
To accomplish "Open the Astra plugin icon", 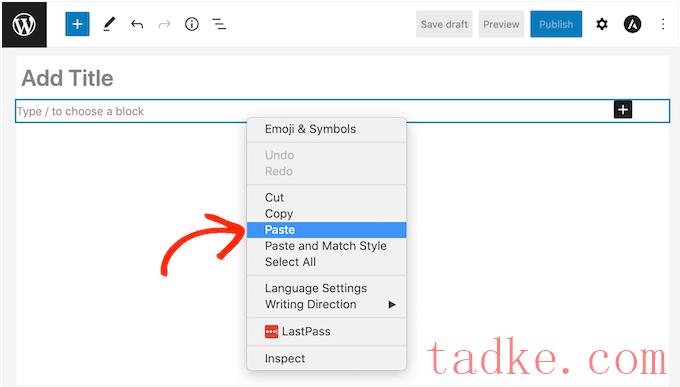I will [x=632, y=24].
